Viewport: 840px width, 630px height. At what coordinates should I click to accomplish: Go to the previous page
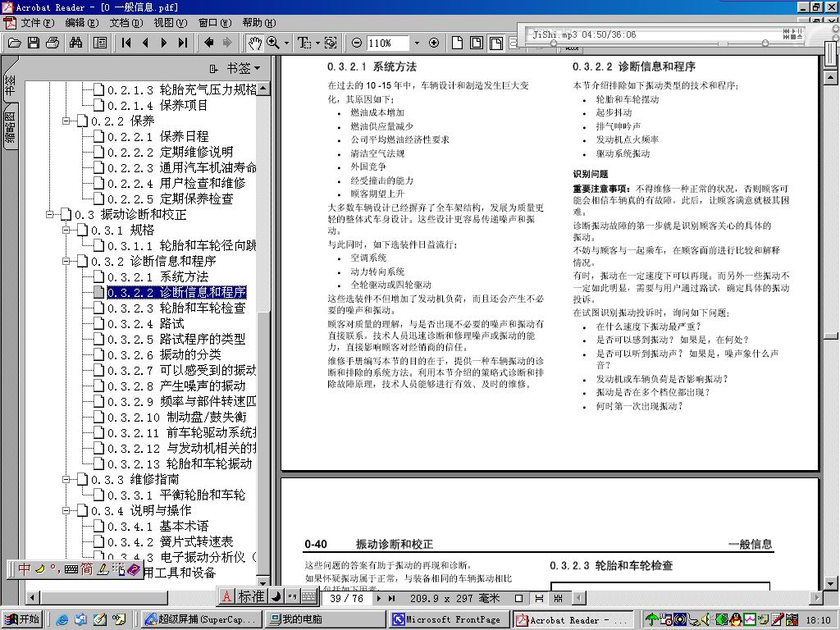click(x=145, y=43)
